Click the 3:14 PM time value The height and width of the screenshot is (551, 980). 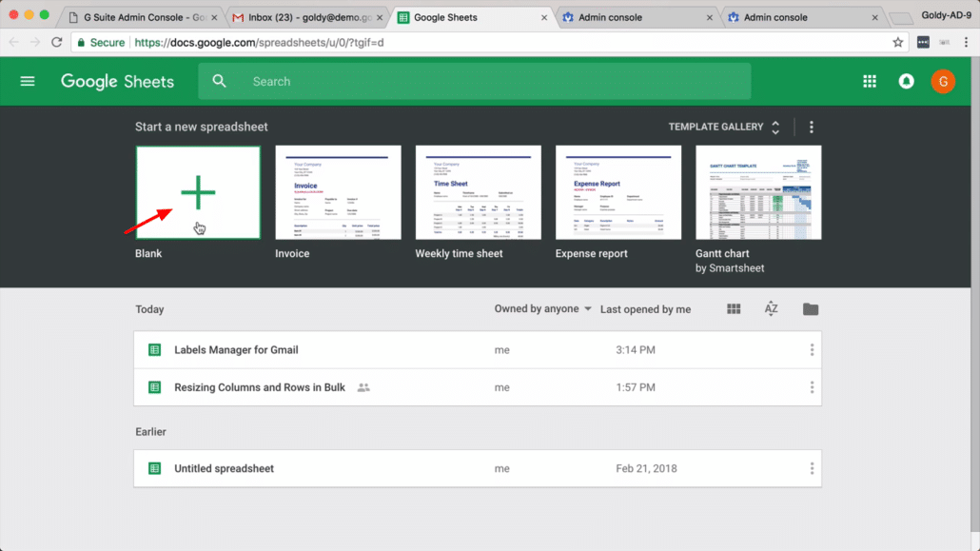(636, 349)
